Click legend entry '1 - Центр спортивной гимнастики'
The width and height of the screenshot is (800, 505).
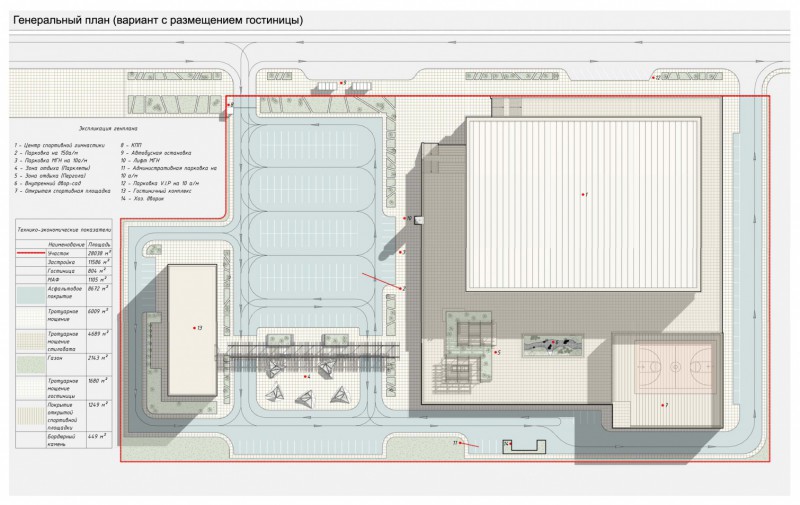click(59, 144)
